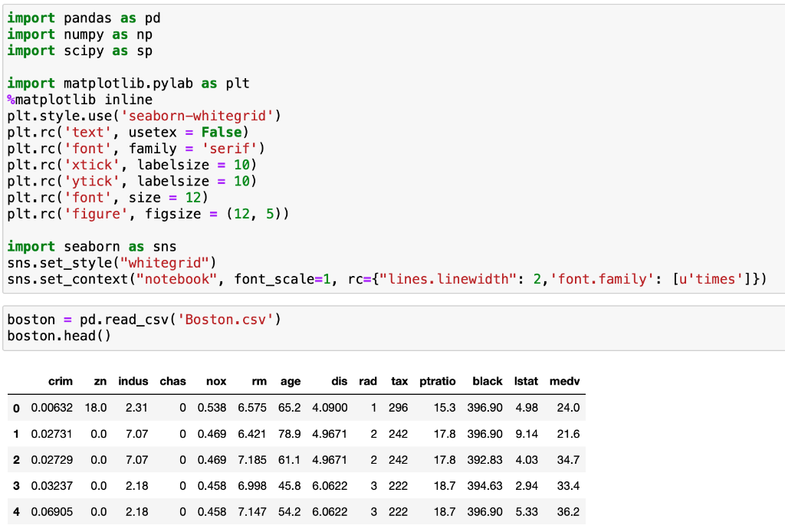Select the "crim" column header
The width and height of the screenshot is (785, 532).
(x=61, y=381)
